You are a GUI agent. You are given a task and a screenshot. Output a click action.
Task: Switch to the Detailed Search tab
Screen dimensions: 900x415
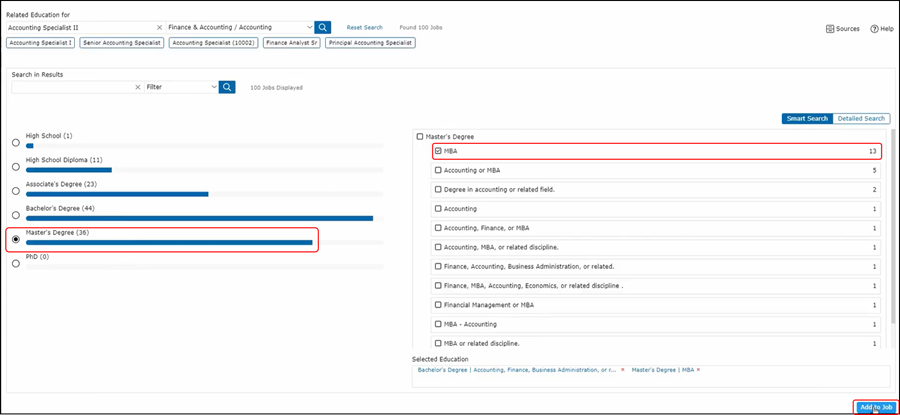click(861, 118)
